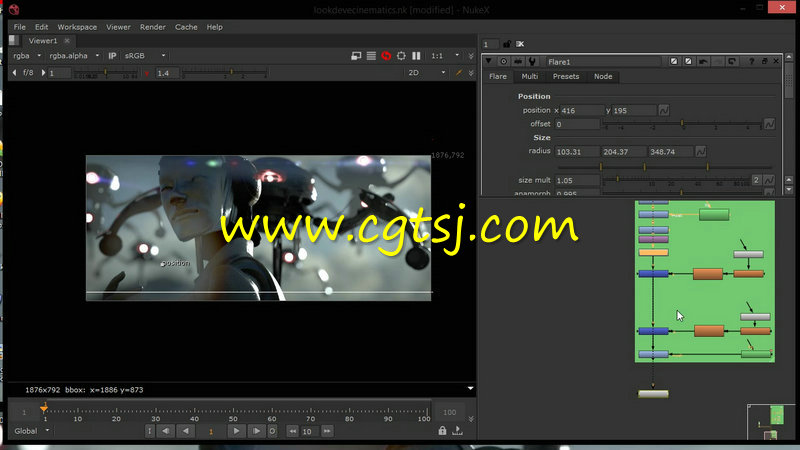Toggle the IP input process button
The height and width of the screenshot is (450, 800).
(x=112, y=56)
